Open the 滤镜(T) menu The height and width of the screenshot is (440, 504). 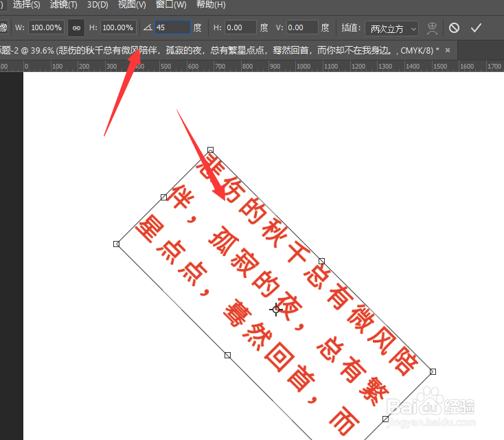(64, 5)
